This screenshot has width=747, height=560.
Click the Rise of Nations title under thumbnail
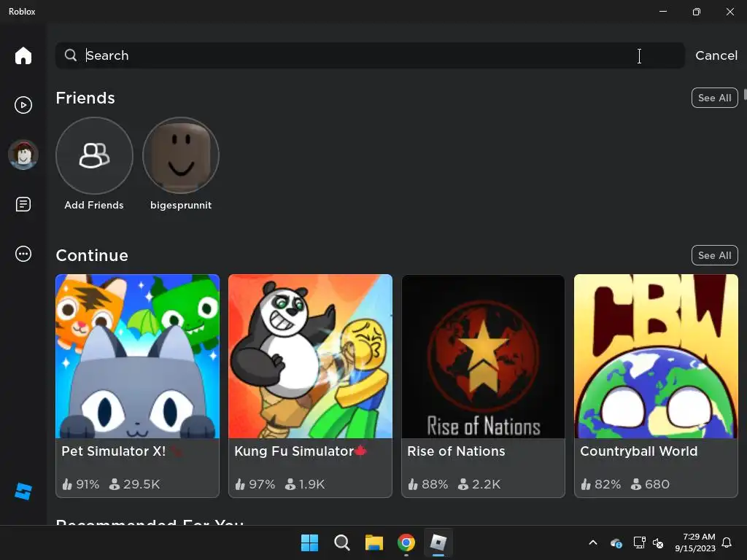pos(456,451)
